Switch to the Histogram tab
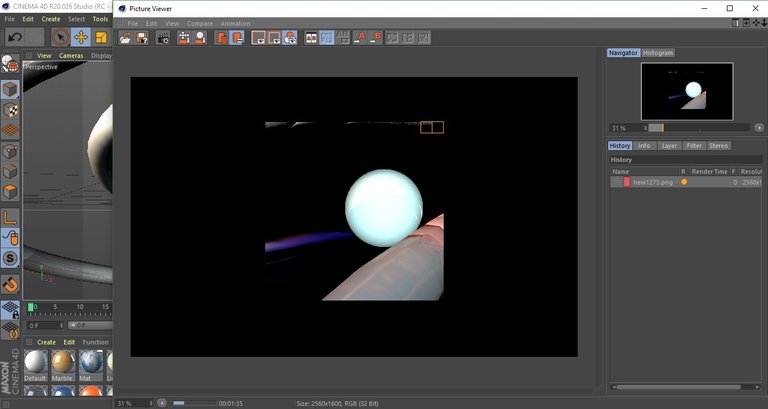768x409 pixels. (658, 52)
